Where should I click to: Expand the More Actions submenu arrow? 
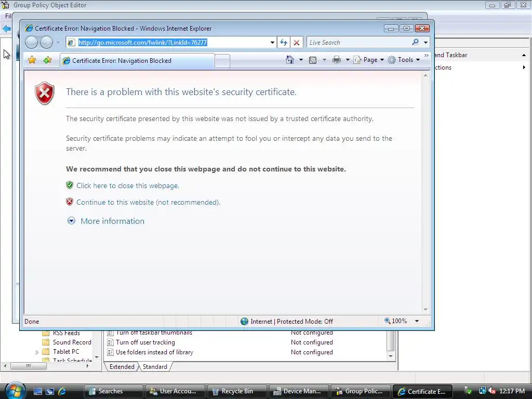tap(524, 67)
